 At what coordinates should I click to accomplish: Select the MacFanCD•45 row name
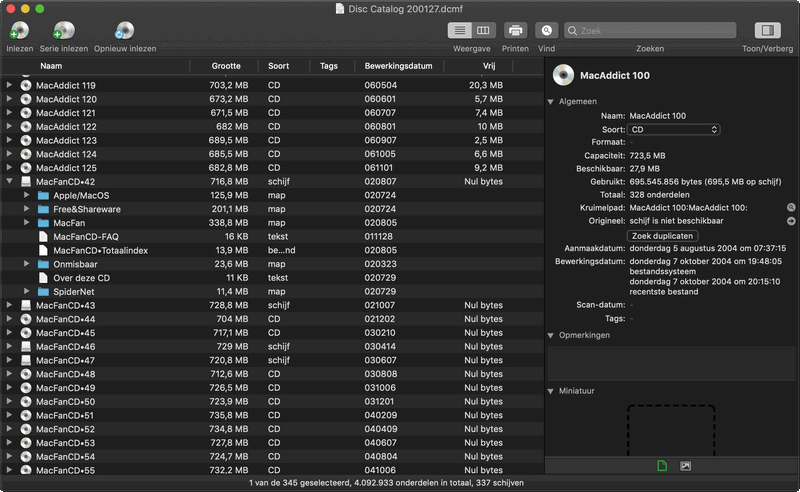point(65,333)
